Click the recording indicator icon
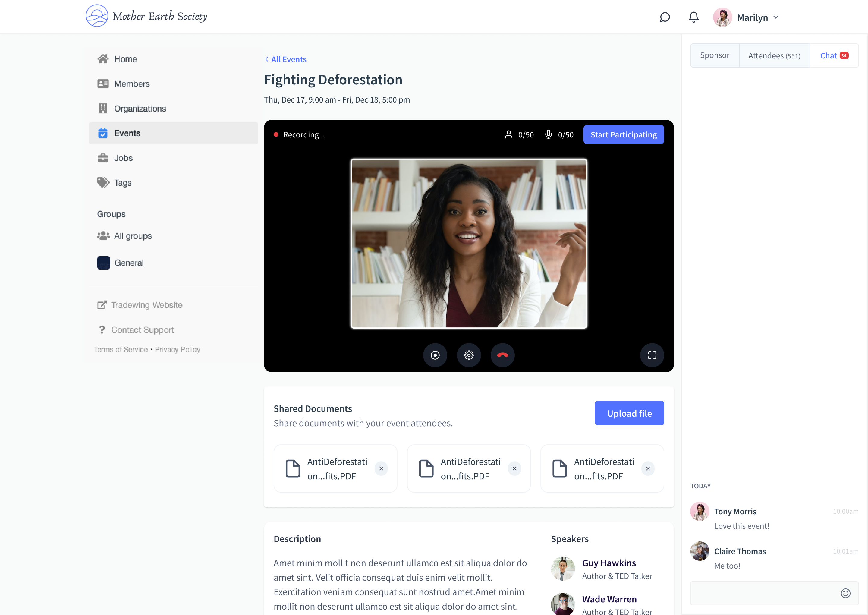868x615 pixels. click(276, 134)
